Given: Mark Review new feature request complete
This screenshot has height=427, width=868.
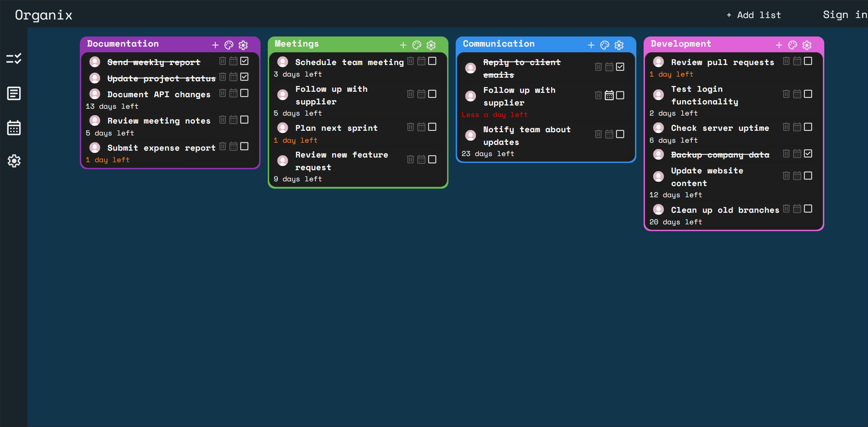Looking at the screenshot, I should (432, 159).
